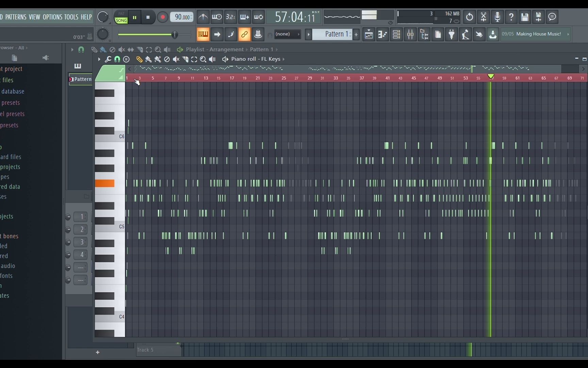Select the Paint drums tool in Piano roll
Image resolution: width=588 pixels, height=368 pixels.
[x=158, y=59]
